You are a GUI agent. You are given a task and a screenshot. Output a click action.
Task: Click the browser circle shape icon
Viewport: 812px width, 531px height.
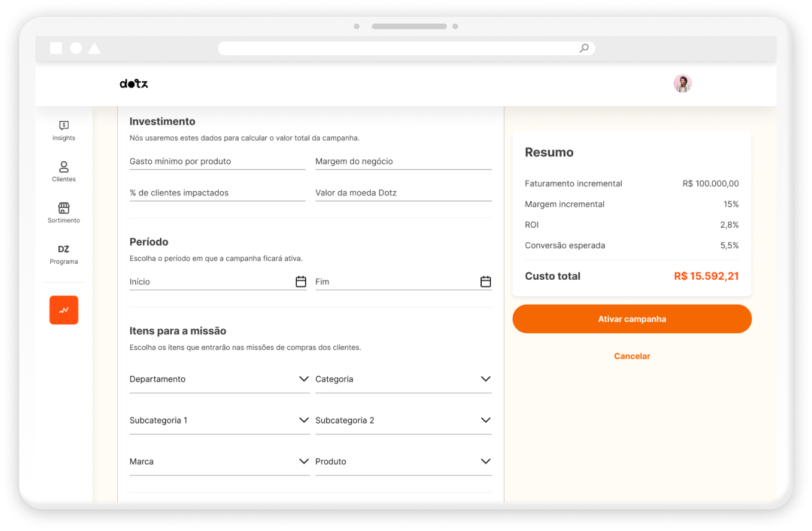click(x=76, y=48)
